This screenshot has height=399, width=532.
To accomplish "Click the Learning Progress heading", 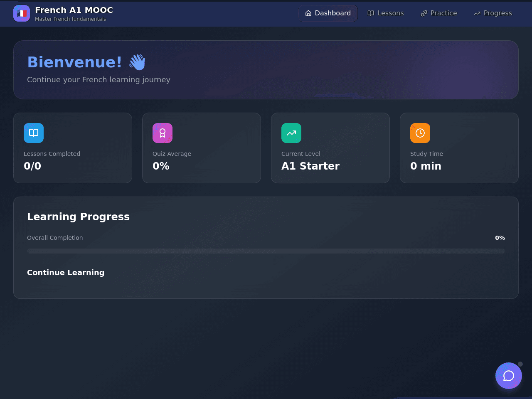I will coord(78,217).
